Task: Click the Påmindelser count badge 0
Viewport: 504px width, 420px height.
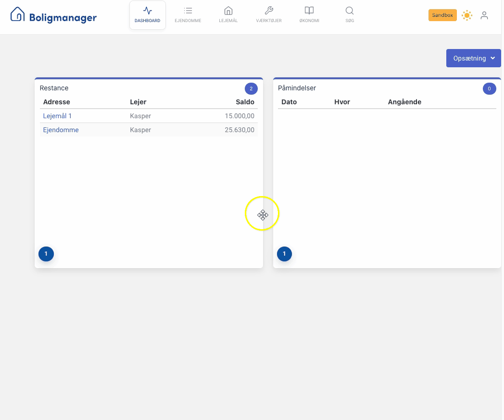Action: [x=489, y=88]
